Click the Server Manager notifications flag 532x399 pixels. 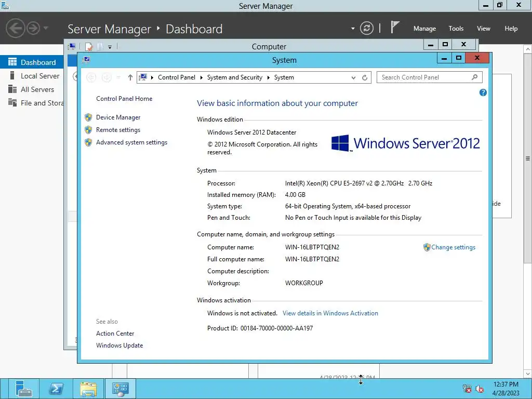(x=394, y=27)
